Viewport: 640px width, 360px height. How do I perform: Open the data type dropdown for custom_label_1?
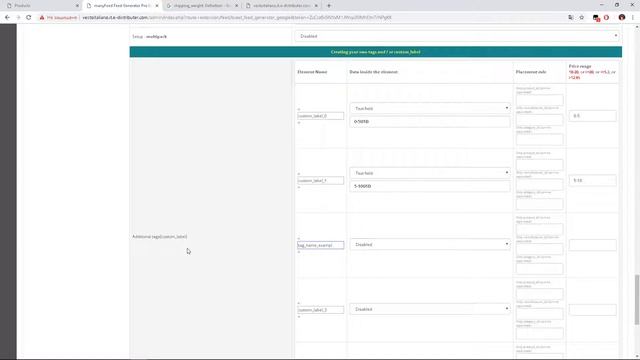tap(430, 173)
